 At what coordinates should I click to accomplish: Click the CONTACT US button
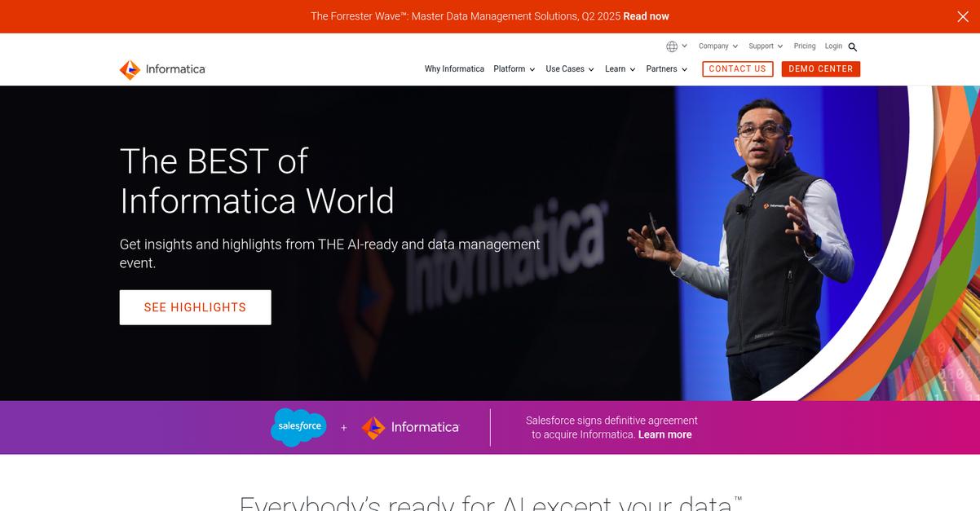[x=738, y=69]
